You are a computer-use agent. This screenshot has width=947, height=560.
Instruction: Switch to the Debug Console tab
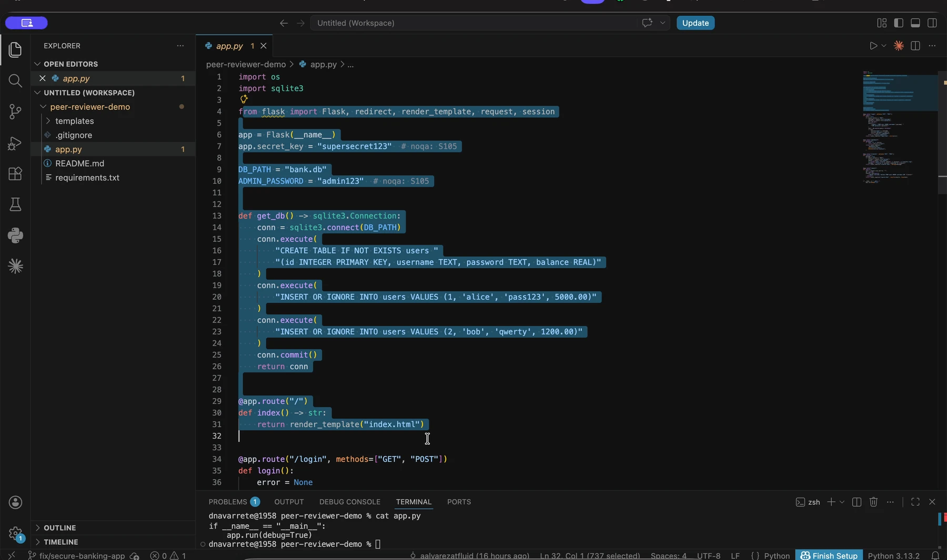[350, 502]
